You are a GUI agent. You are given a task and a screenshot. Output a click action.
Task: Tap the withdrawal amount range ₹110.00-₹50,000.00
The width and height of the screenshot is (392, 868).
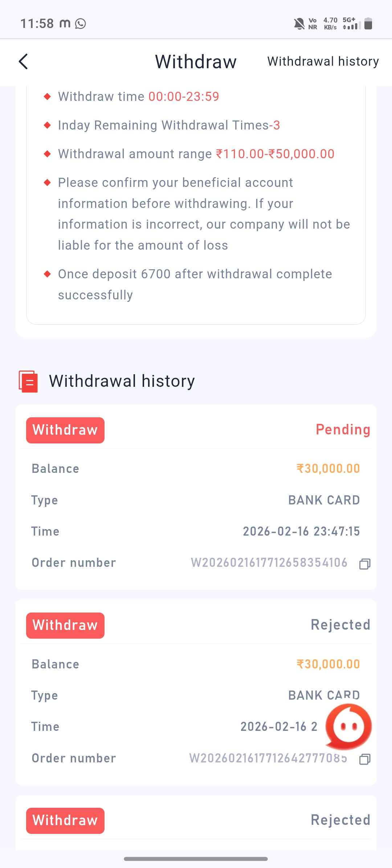(275, 154)
